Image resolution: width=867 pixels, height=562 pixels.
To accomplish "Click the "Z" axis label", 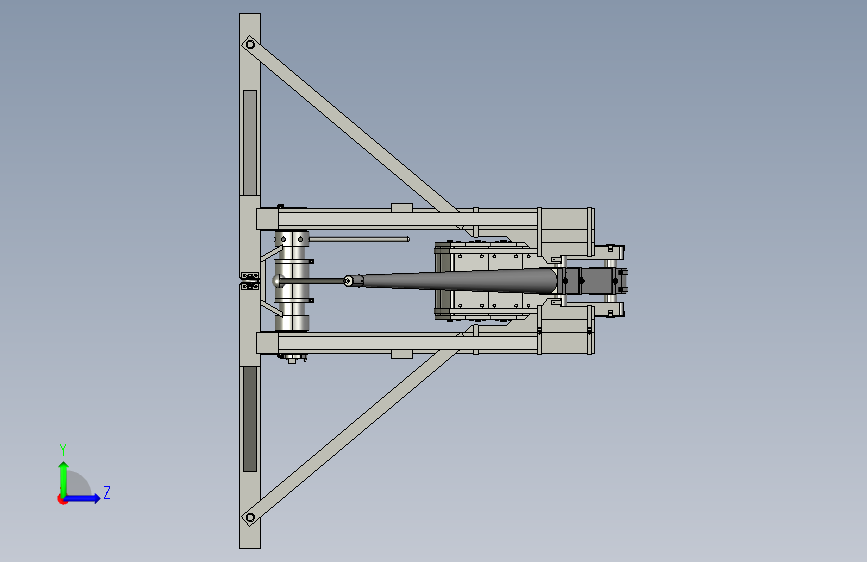I will pos(107,492).
